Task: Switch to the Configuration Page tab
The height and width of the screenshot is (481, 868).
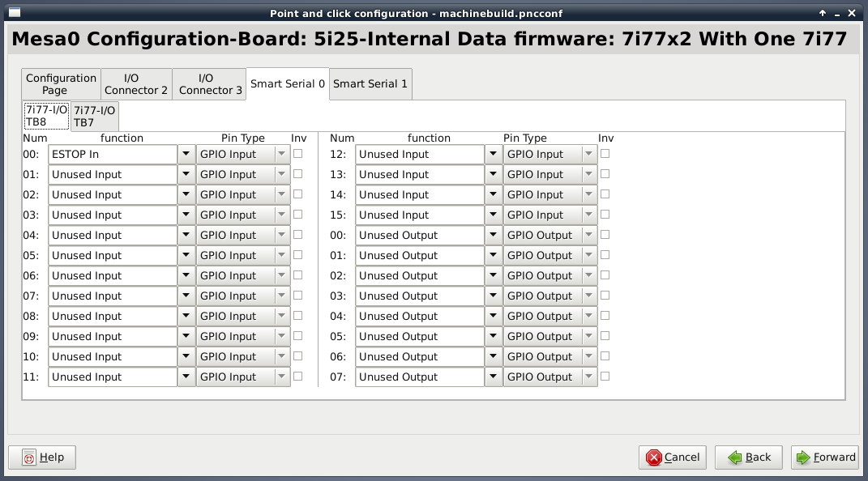Action: (x=61, y=84)
